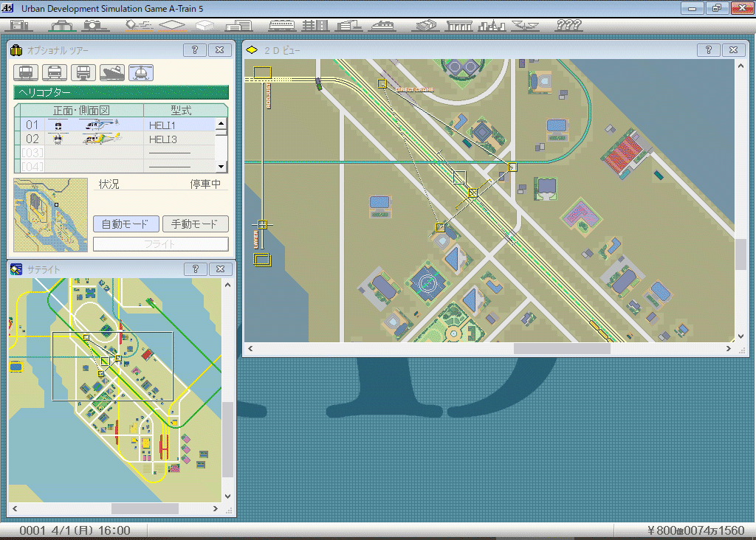Viewport: 756px width, 540px height.
Task: Select the third tram vehicle type icon
Action: point(83,73)
